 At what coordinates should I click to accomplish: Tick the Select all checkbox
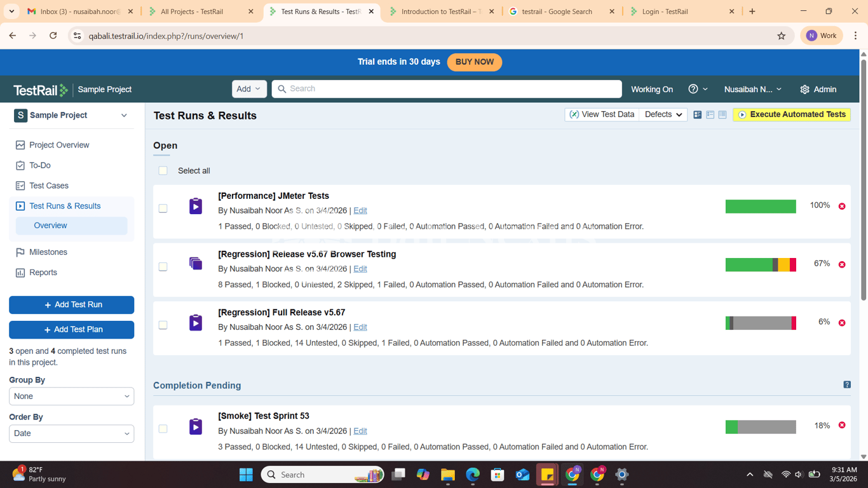click(x=163, y=170)
